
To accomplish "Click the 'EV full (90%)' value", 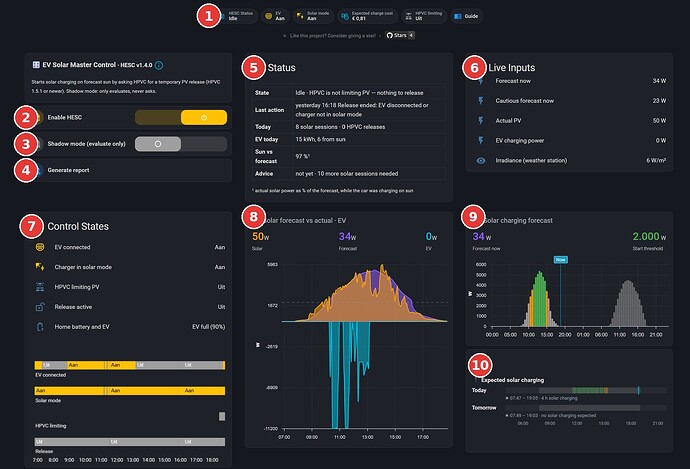I will click(209, 327).
